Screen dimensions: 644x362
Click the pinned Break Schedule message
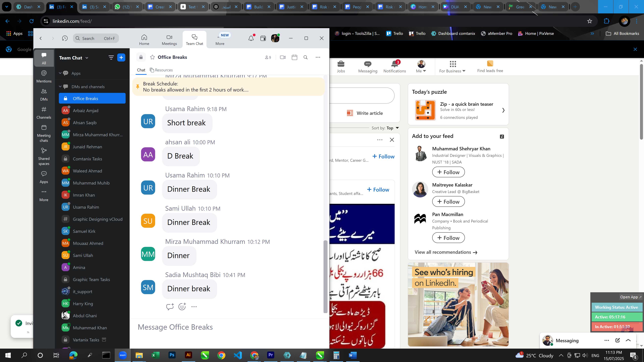click(228, 87)
